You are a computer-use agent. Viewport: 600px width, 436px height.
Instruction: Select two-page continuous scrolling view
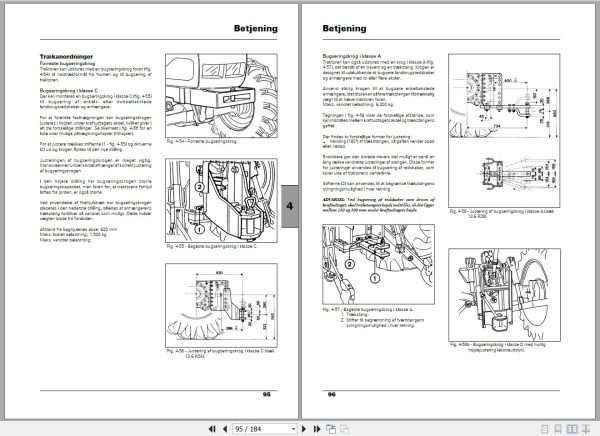[585, 429]
